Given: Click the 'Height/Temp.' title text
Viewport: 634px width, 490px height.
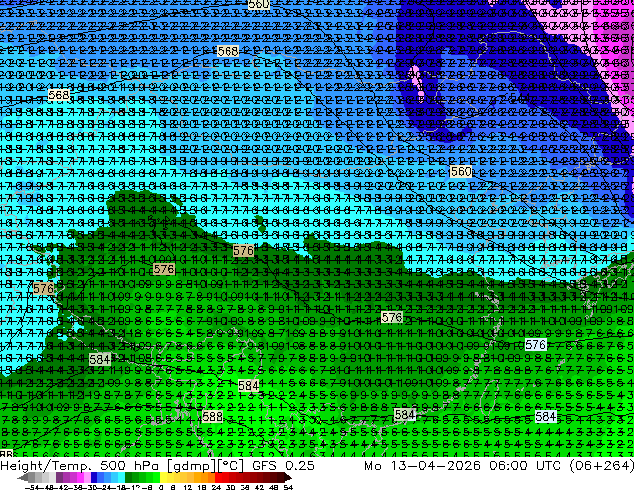Looking at the screenshot, I should [45, 466].
